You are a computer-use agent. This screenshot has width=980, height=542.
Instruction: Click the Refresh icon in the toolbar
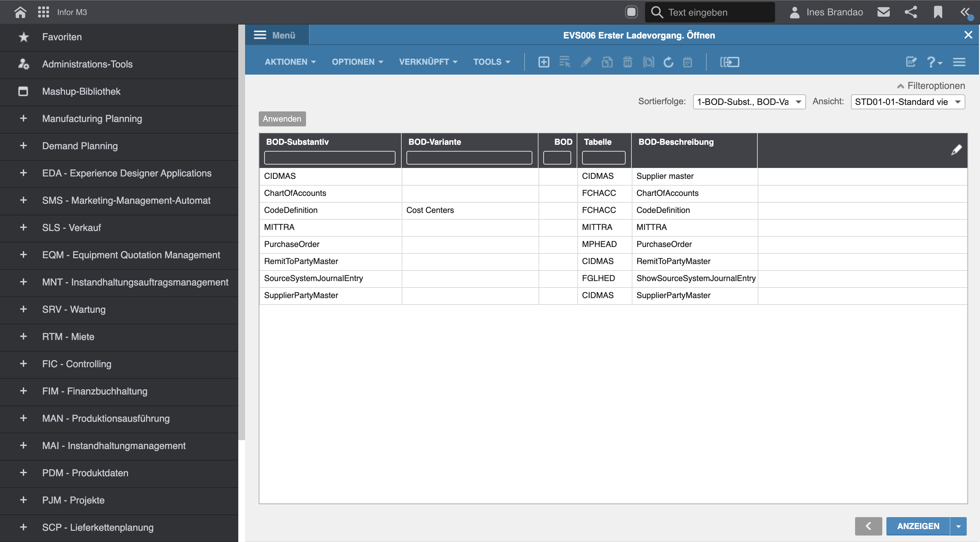pyautogui.click(x=668, y=62)
